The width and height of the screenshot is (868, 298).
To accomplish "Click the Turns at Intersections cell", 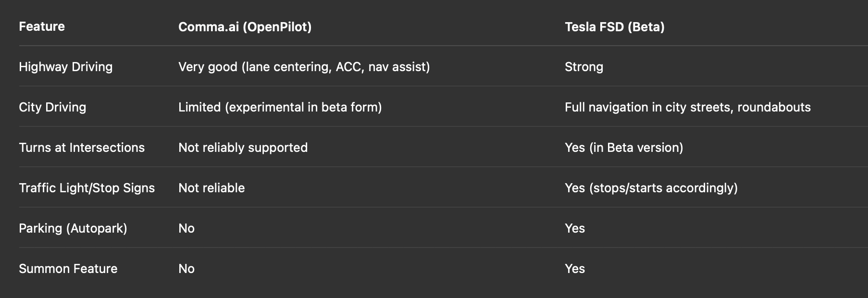I will tap(82, 148).
